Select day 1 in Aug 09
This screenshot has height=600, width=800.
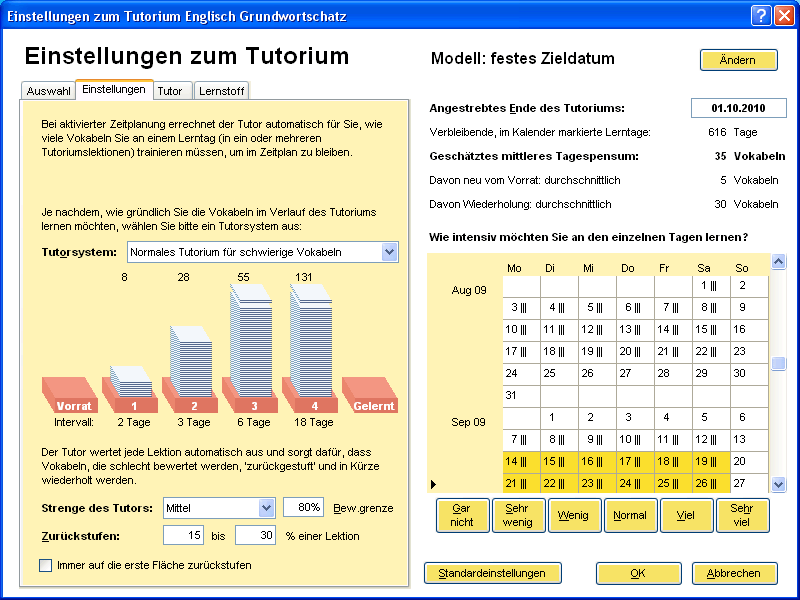[x=711, y=286]
